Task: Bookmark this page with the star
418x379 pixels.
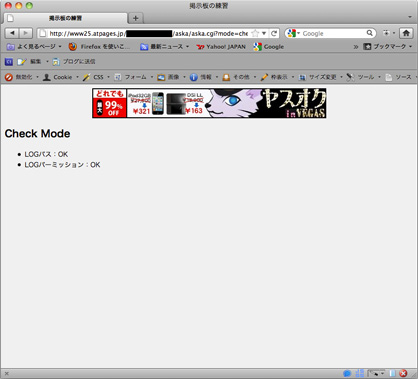Action: [x=255, y=33]
